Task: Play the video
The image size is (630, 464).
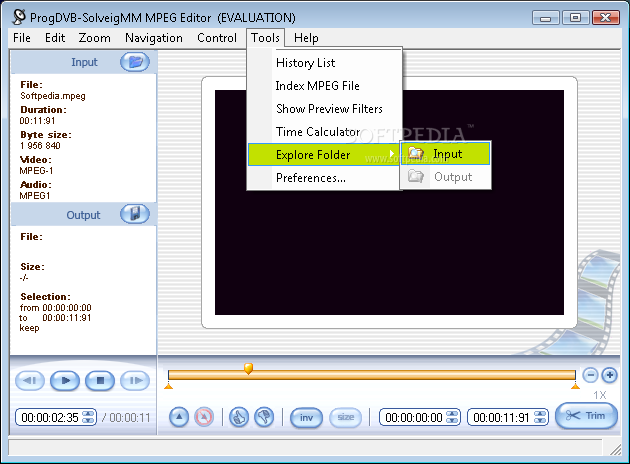Action: click(x=65, y=380)
